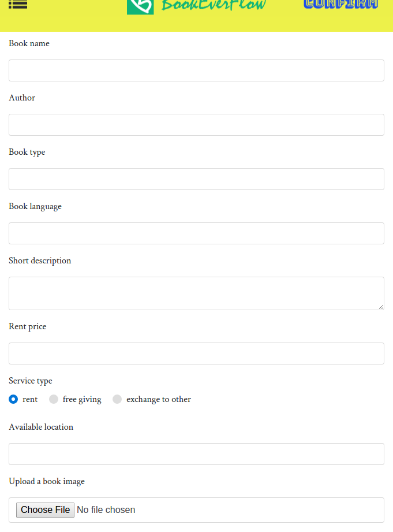Viewport: 393px width, 532px height.
Task: Select the rent radio button
Action: pos(13,399)
